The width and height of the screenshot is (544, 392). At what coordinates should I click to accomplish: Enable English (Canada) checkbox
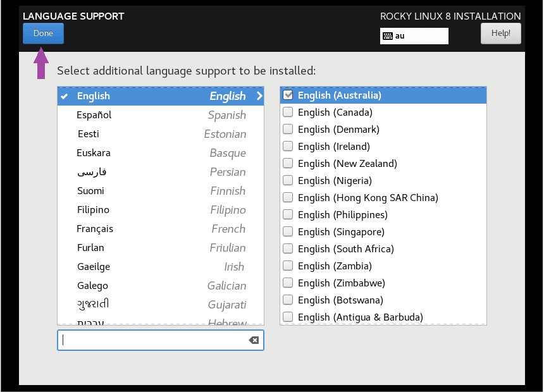(x=288, y=112)
